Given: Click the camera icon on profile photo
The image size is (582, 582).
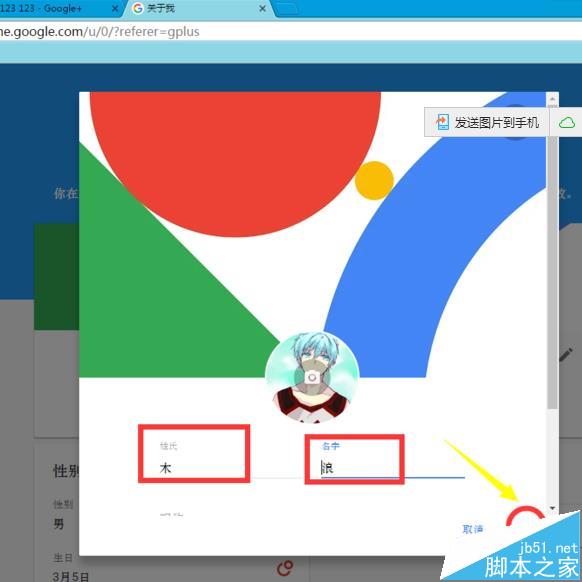Looking at the screenshot, I should pos(312,377).
